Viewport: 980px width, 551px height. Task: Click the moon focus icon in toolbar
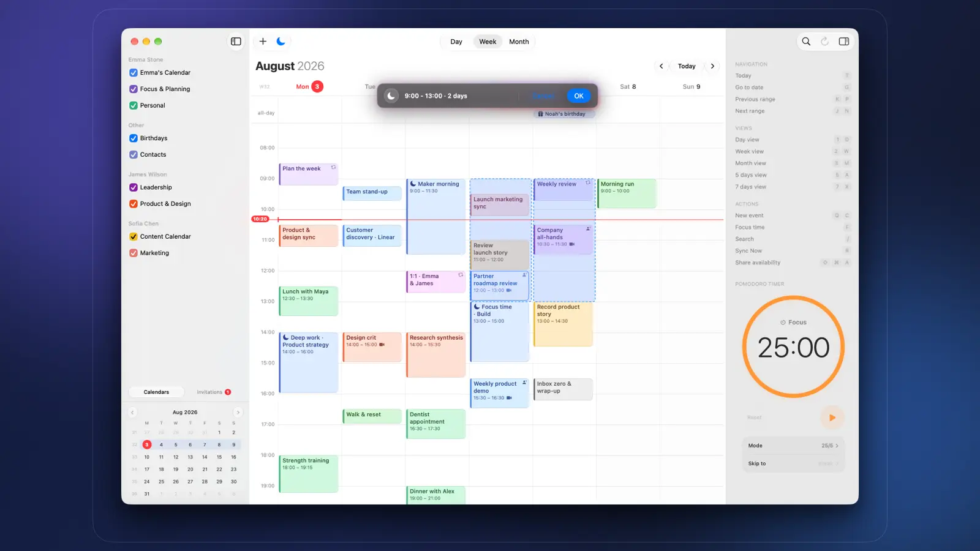tap(281, 42)
